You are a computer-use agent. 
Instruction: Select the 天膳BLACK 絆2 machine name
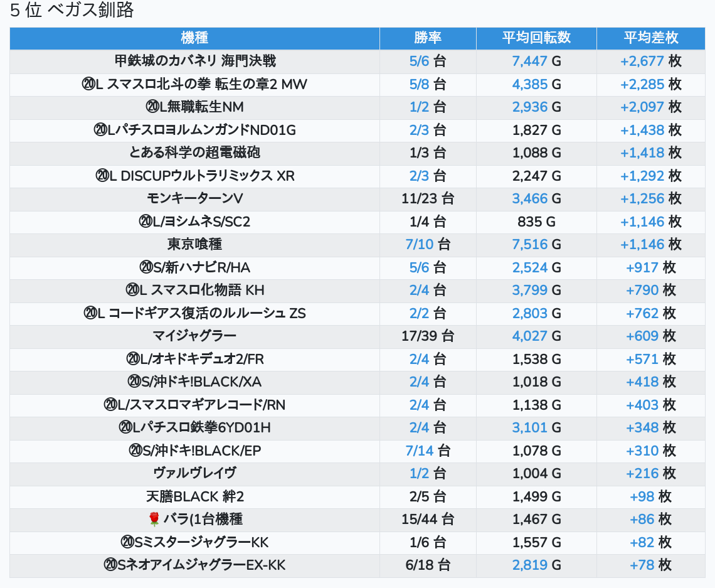tap(194, 496)
